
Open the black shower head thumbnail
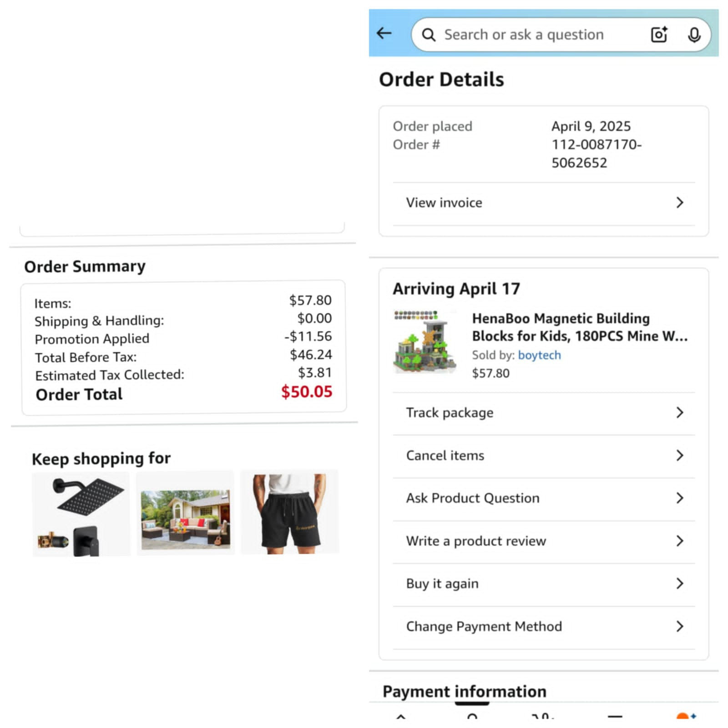81,513
